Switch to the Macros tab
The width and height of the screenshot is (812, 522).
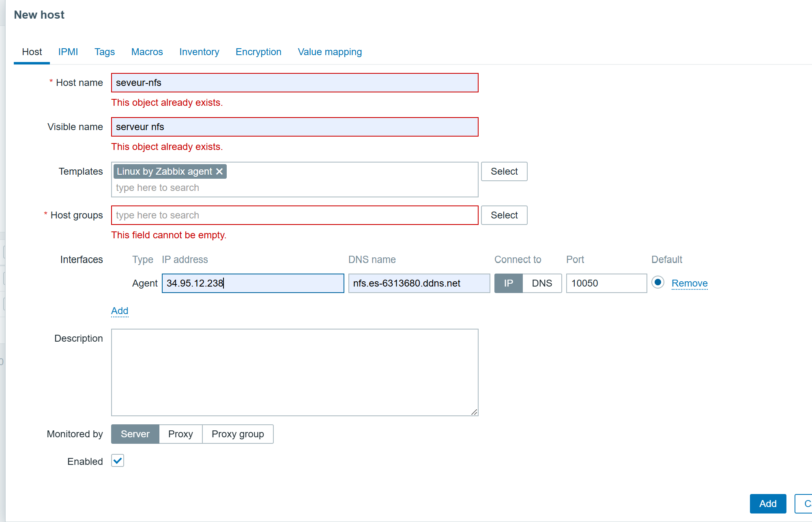(147, 52)
